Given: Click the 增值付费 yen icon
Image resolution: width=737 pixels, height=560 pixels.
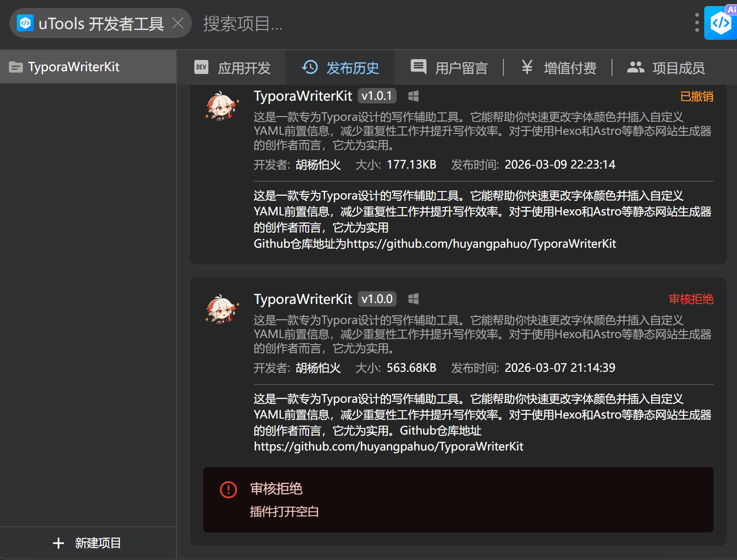Looking at the screenshot, I should pyautogui.click(x=527, y=67).
